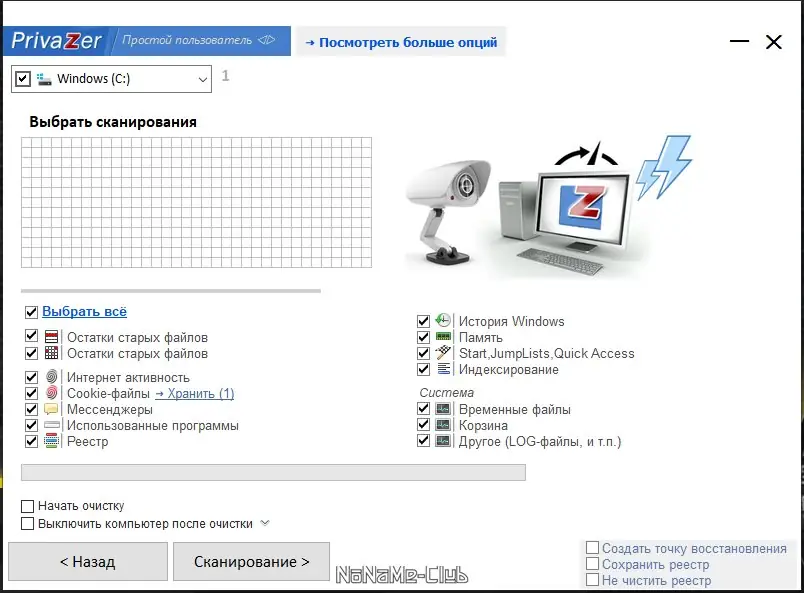Screen dimensions: 804x593
Task: Click the grey progress bar under scan list
Action: pos(273,472)
